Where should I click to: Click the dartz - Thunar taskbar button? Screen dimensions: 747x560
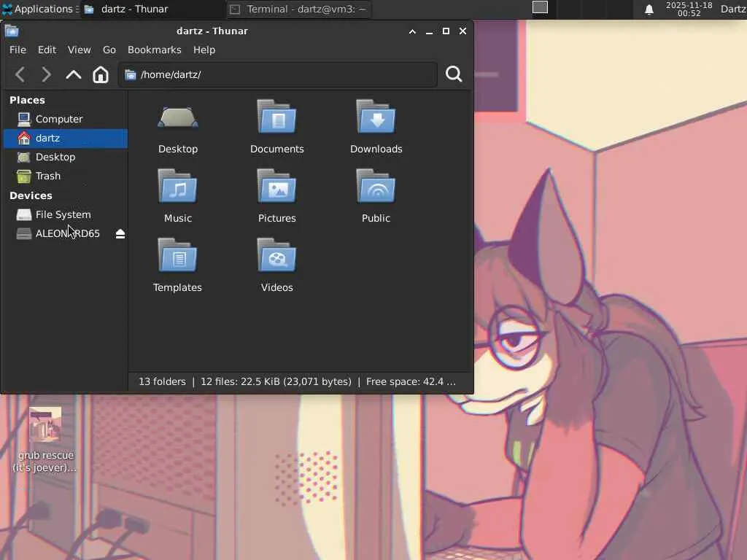tap(153, 9)
